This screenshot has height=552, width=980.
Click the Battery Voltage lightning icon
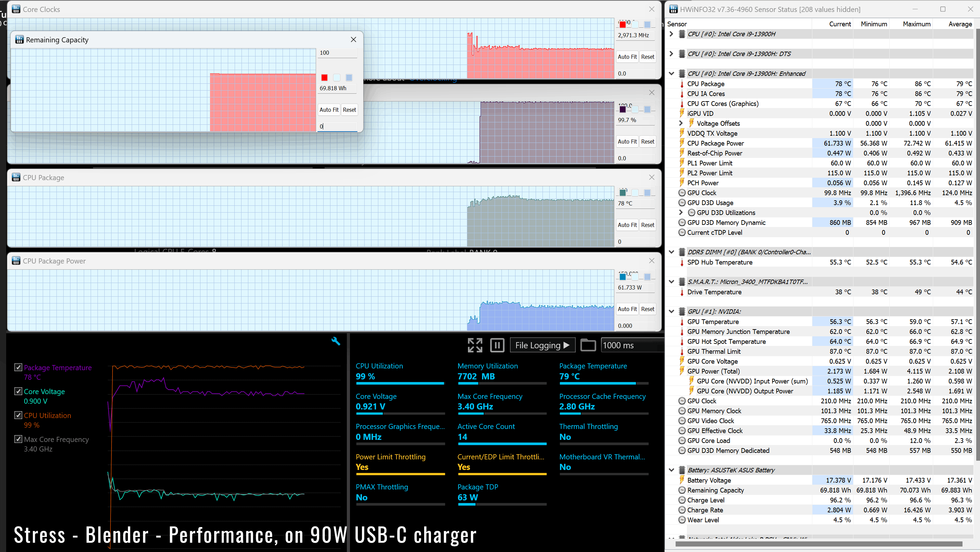point(682,480)
